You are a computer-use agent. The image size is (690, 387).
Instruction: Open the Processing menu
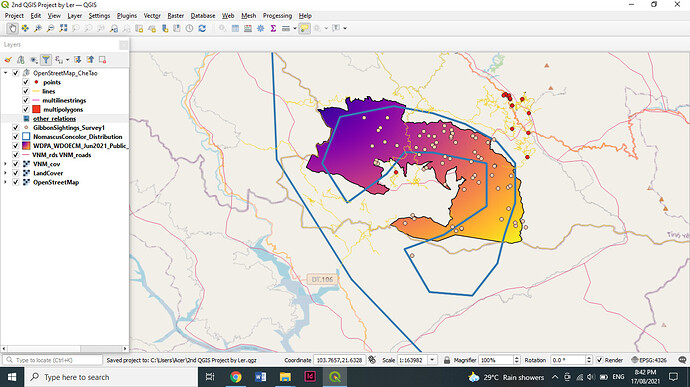tap(277, 16)
